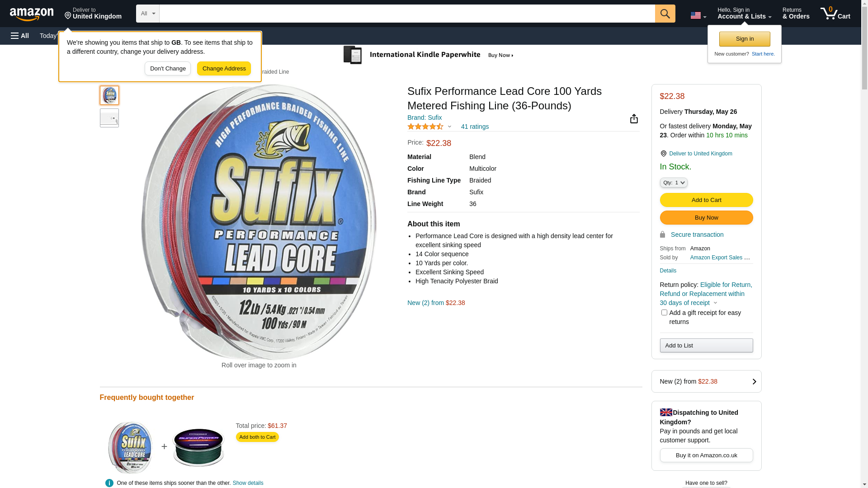Open the All hamburger menu
Image resolution: width=868 pixels, height=488 pixels.
tap(20, 36)
